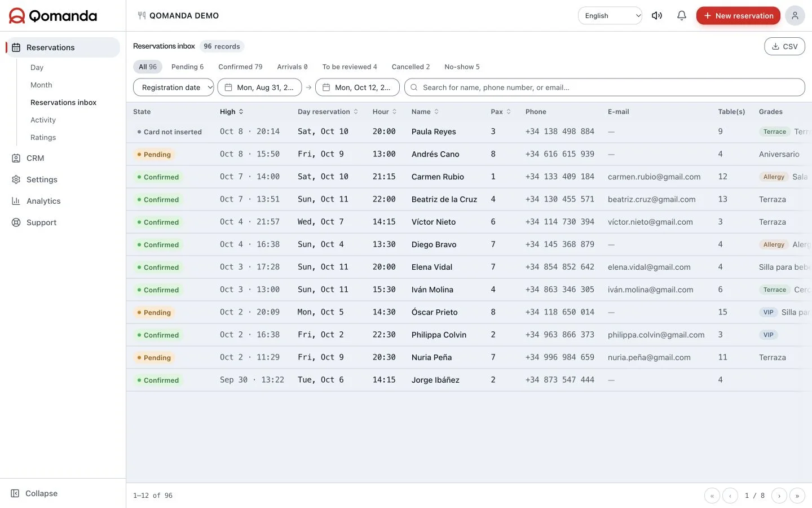
Task: Click Pending status of Andrés Cano
Action: pos(154,154)
